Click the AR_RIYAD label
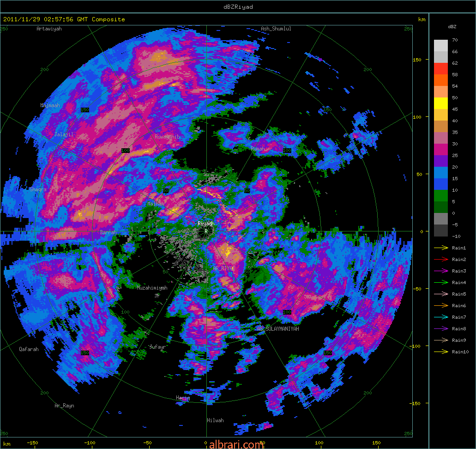Image resolution: width=476 pixels, height=449 pixels. [224, 268]
